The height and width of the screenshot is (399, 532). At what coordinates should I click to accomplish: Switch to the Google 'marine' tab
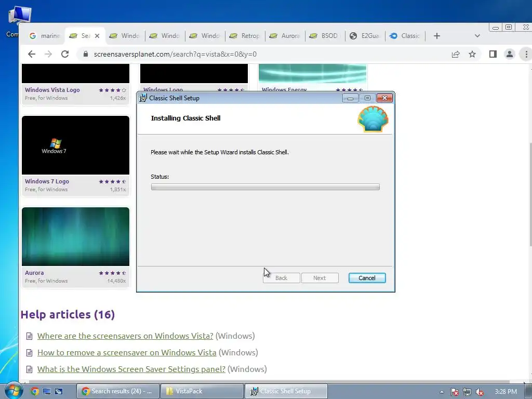pyautogui.click(x=45, y=36)
